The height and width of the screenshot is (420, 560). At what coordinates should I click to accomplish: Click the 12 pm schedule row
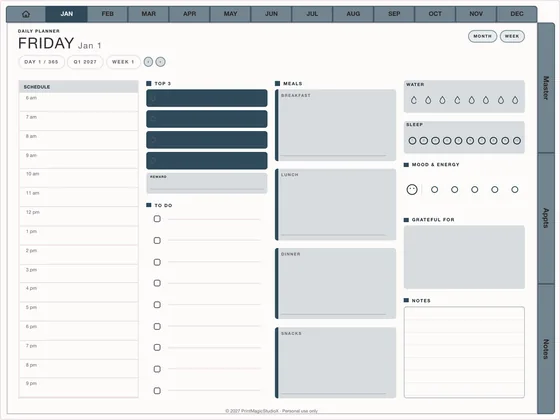[79, 216]
